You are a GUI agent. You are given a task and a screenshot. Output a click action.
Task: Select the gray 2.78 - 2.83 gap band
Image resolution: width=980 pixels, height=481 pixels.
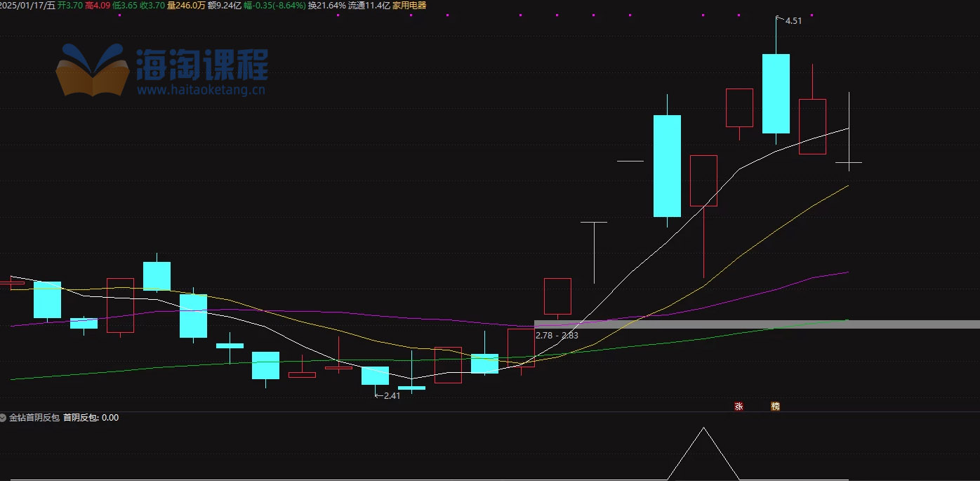click(756, 324)
